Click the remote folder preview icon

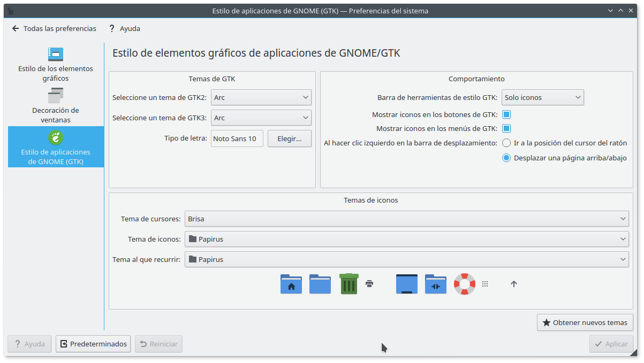(x=435, y=284)
